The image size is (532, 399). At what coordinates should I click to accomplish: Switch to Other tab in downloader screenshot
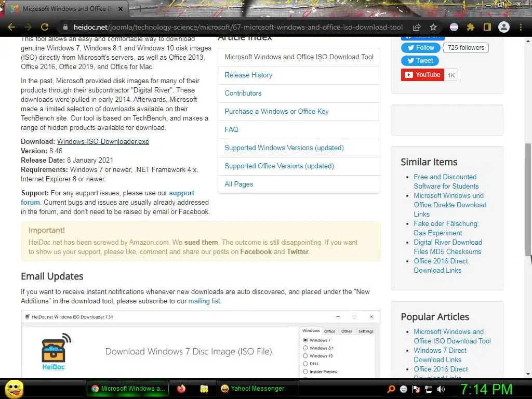pyautogui.click(x=347, y=331)
